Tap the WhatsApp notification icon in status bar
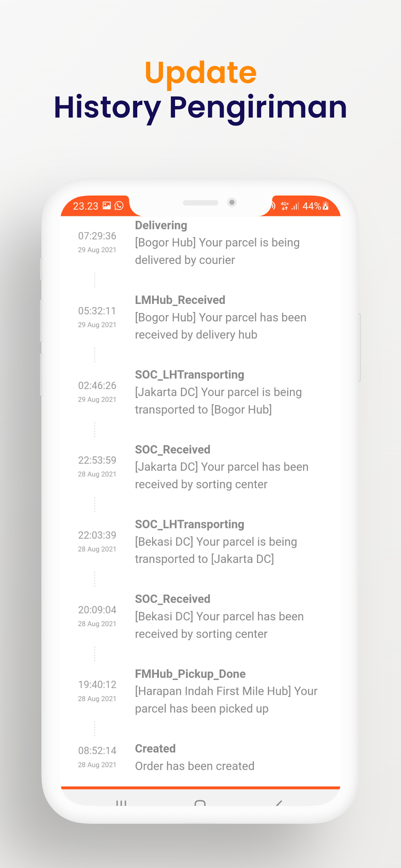Screen dimensions: 401x868 point(119,206)
